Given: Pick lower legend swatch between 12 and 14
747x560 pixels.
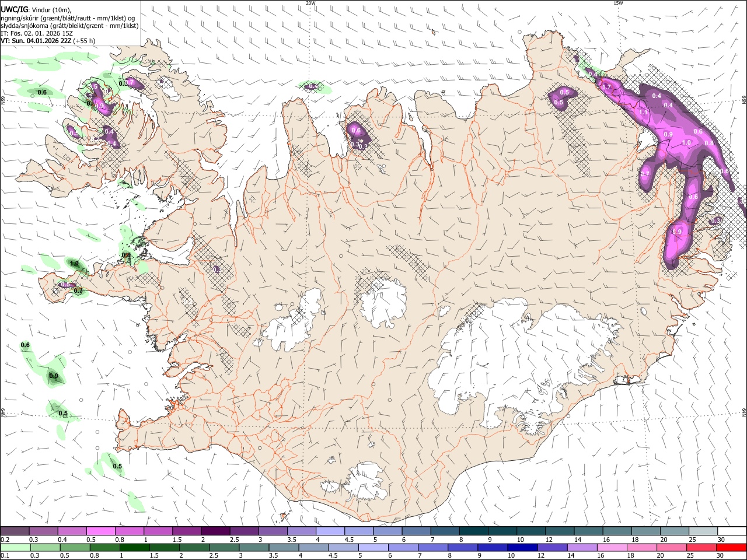Looking at the screenshot, I should point(553,547).
